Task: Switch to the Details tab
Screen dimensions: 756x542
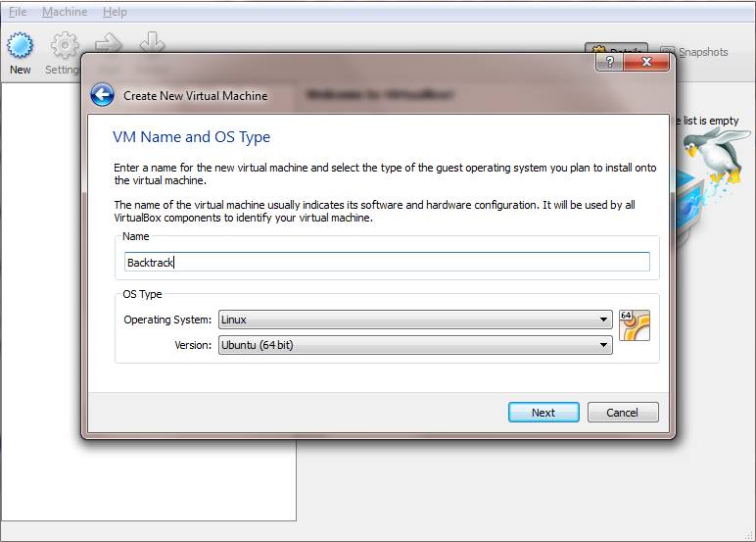Action: (617, 49)
